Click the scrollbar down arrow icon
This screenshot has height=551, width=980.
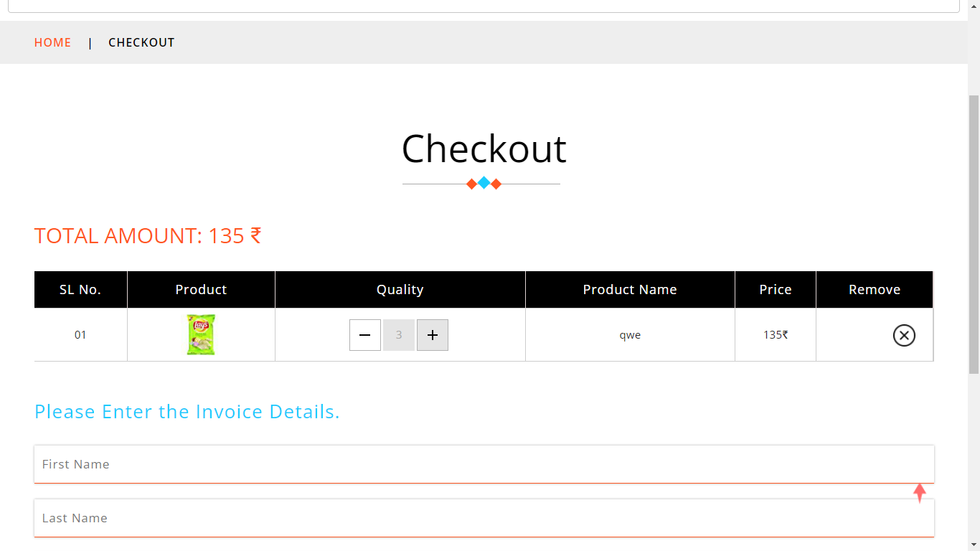[974, 545]
